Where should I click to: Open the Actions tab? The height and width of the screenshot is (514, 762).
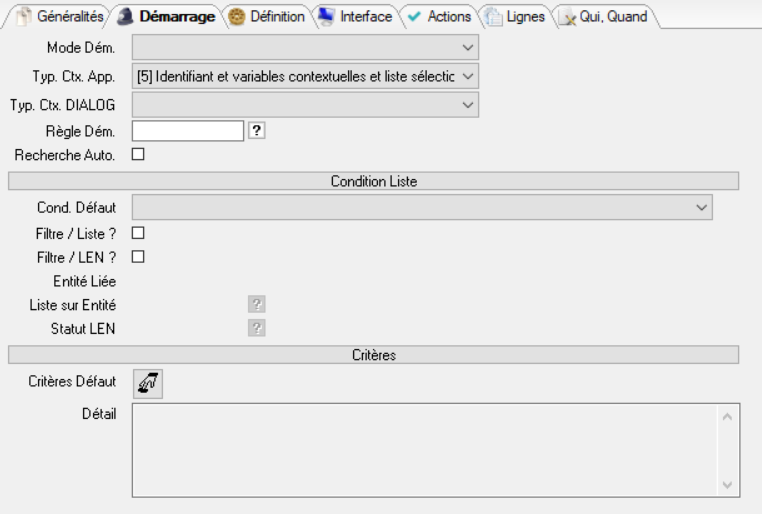[x=439, y=17]
